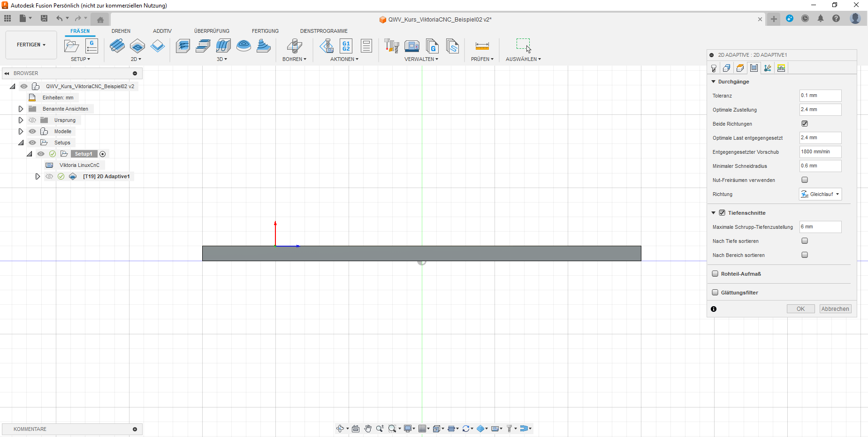This screenshot has height=437, width=868.
Task: Click the Measure ruler icon above Prüfen
Action: pos(482,46)
